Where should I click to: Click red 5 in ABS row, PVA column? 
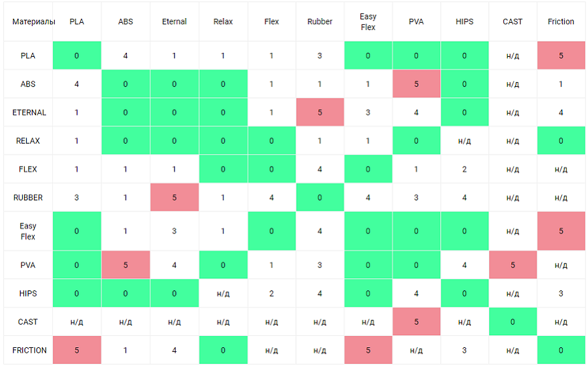click(x=416, y=84)
